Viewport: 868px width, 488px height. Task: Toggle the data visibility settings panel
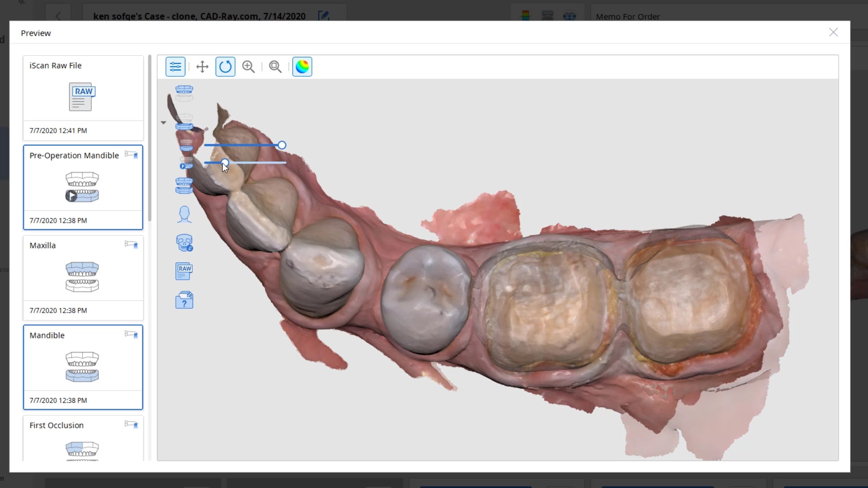point(175,67)
